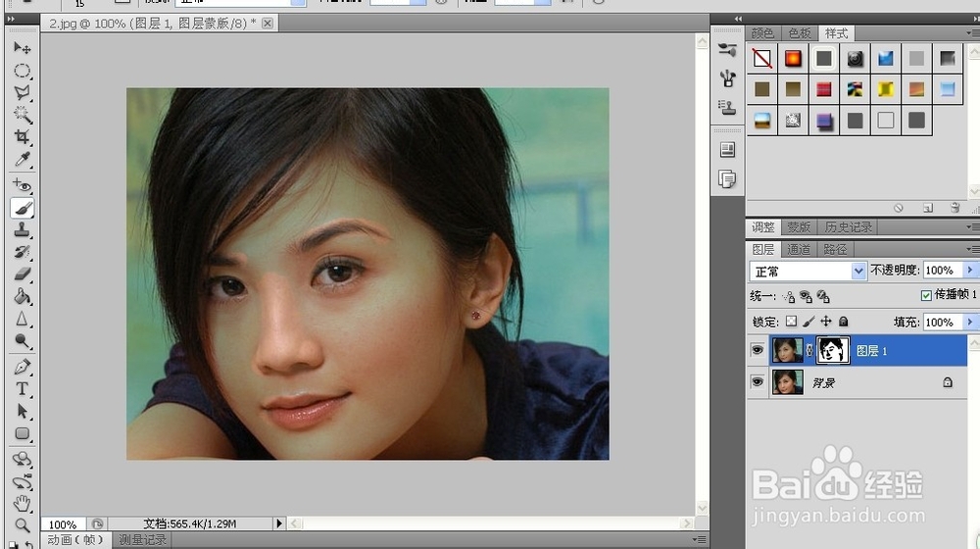Open status bar document info arrow
Viewport: 980px width, 549px height.
[x=278, y=524]
